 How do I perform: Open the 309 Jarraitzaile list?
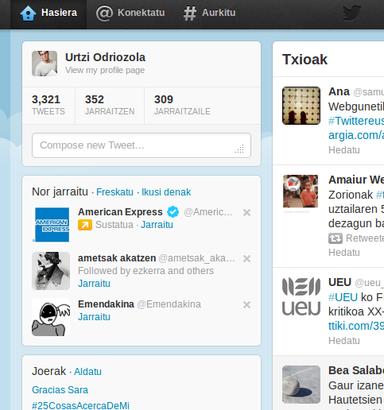click(x=182, y=105)
